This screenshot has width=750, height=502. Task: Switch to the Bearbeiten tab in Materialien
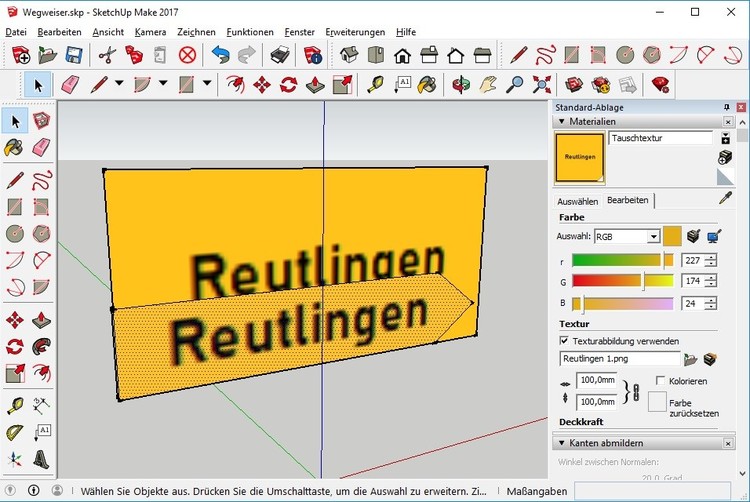coord(628,200)
